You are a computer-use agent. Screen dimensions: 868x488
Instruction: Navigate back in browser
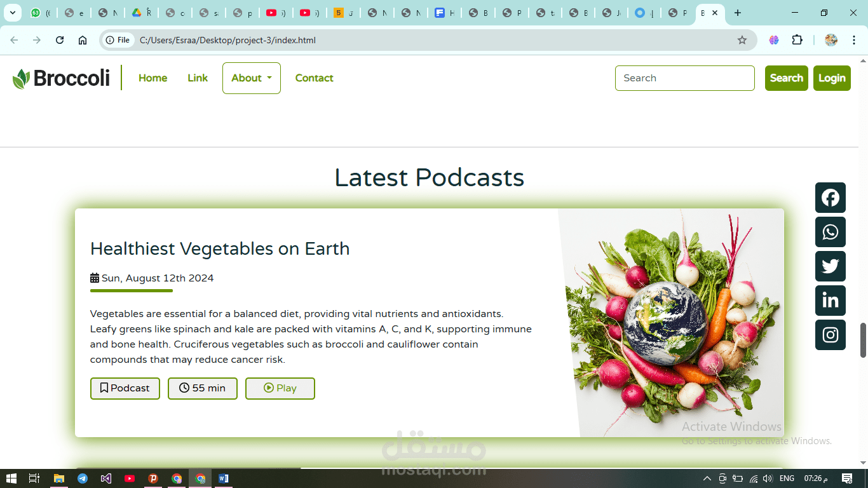coord(14,40)
